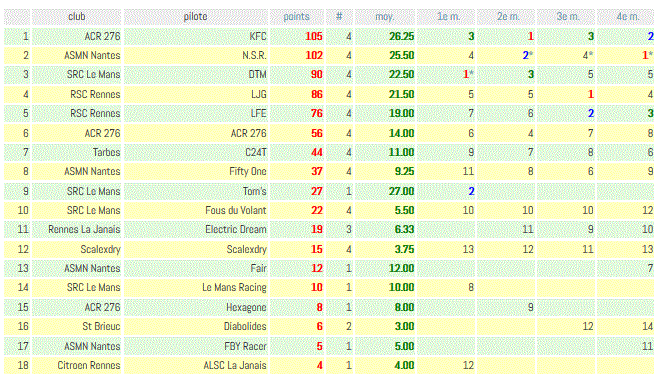The width and height of the screenshot is (662, 380).
Task: Click points value '90'
Action: coord(317,75)
